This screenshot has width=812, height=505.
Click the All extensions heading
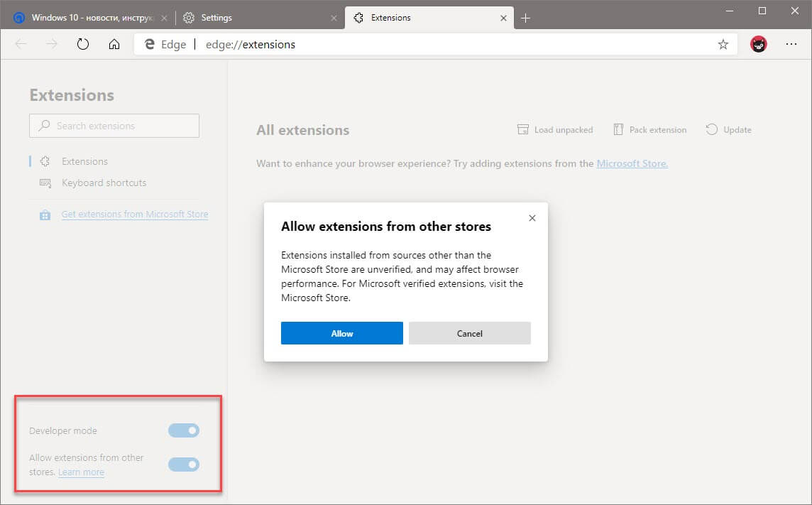303,130
